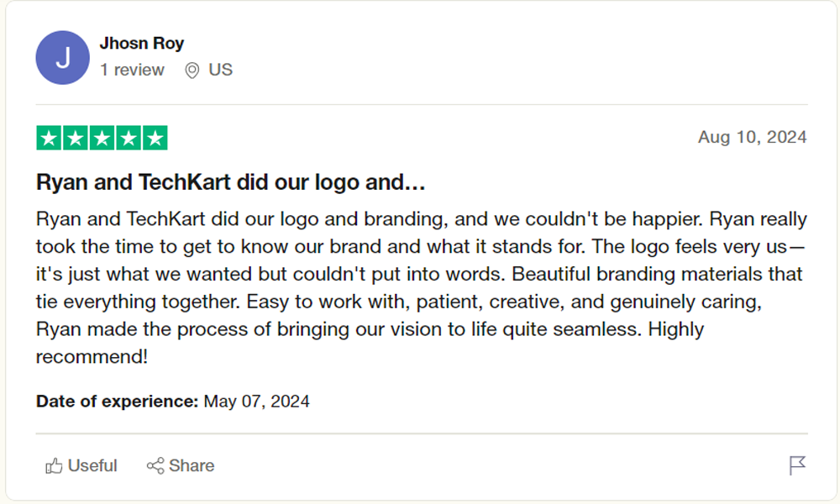Click the thumbs-up Useful icon

coord(54,466)
